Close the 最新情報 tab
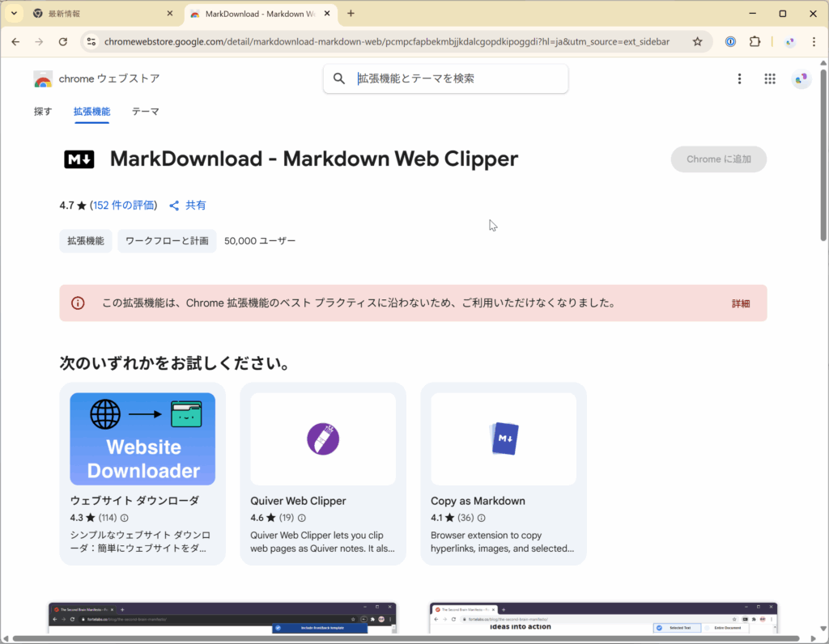The height and width of the screenshot is (644, 829). point(170,13)
